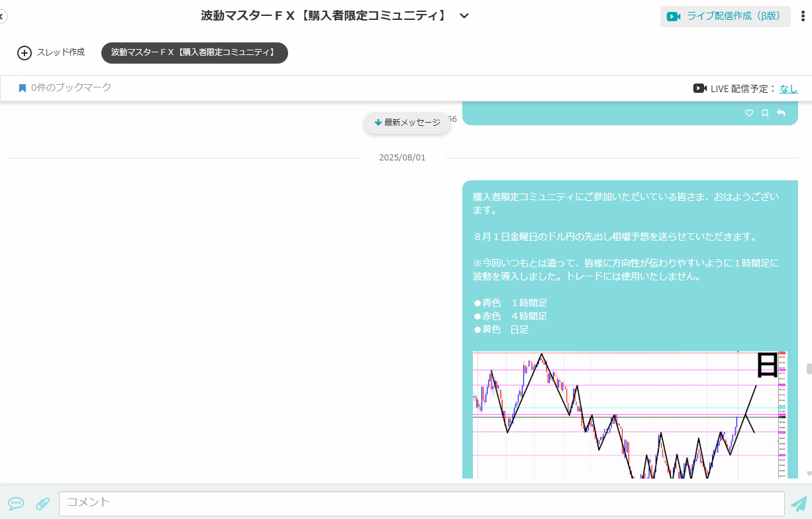Bookmark the previous message
Viewport: 812px width, 519px height.
click(765, 113)
